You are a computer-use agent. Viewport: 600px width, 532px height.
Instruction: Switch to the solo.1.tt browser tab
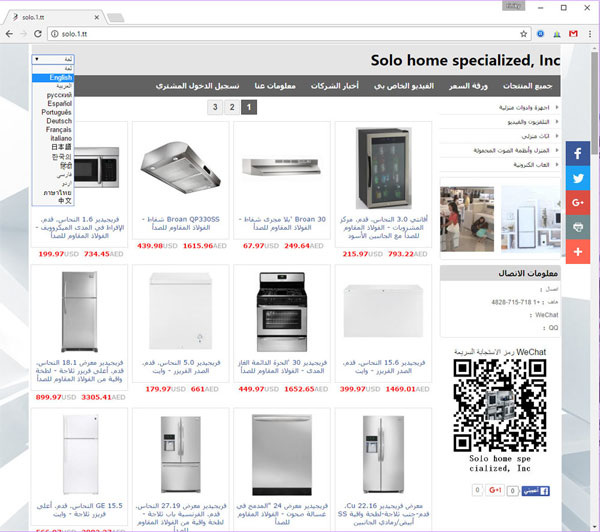[54, 17]
